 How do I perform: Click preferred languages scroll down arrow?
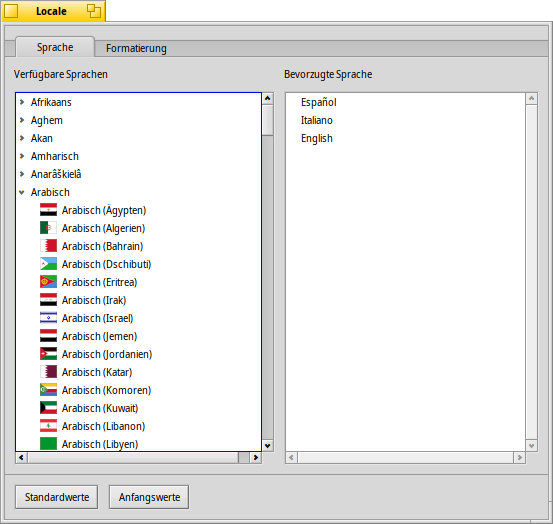pos(531,446)
